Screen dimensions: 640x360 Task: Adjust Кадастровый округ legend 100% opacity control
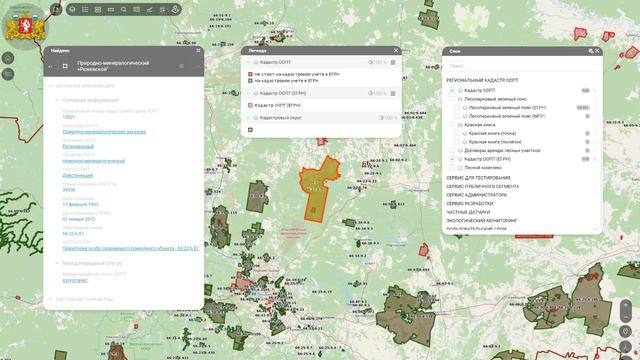(388, 118)
